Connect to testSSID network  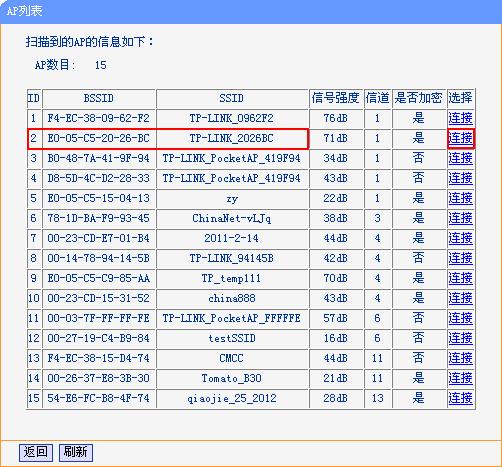point(460,338)
